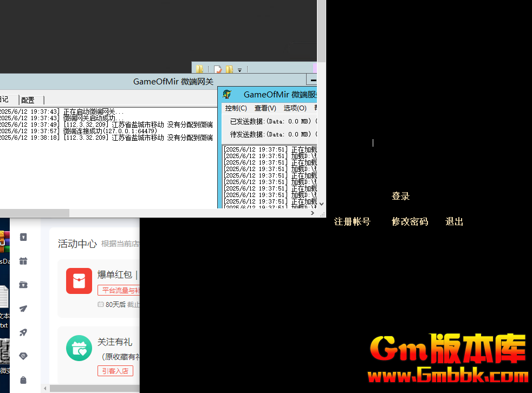Open the gift box sidebar icon
Screen dimensions: 532x393
(23, 261)
